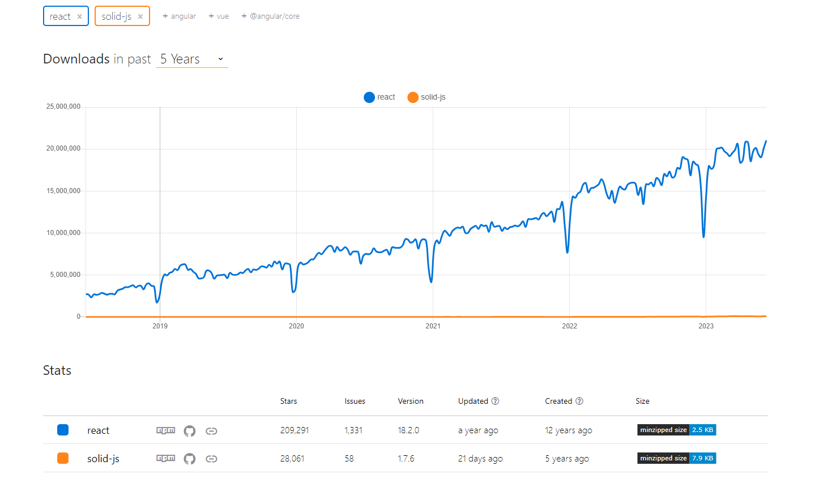819x504 pixels.
Task: Toggle the react series in the chart legend
Action: click(x=379, y=97)
